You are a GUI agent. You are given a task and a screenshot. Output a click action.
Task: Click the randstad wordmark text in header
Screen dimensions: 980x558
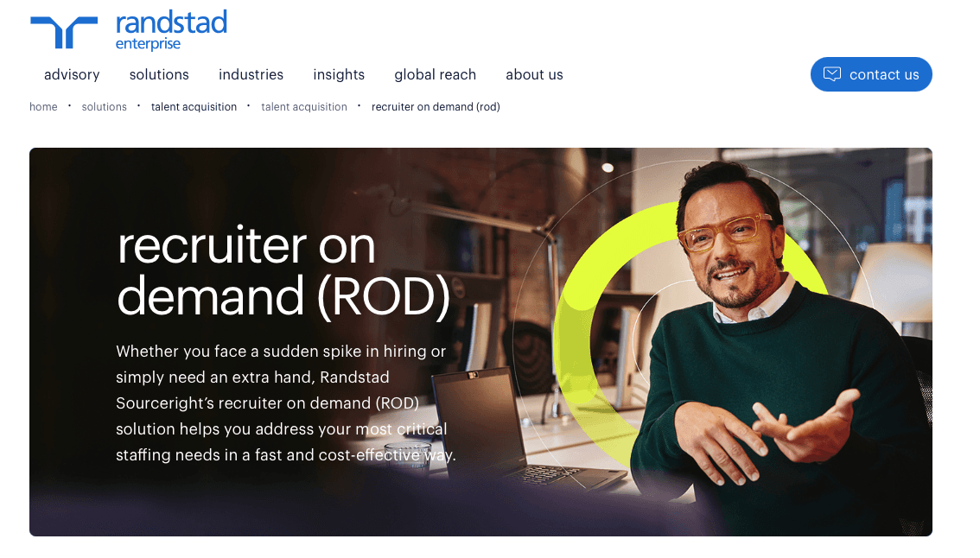click(x=171, y=23)
